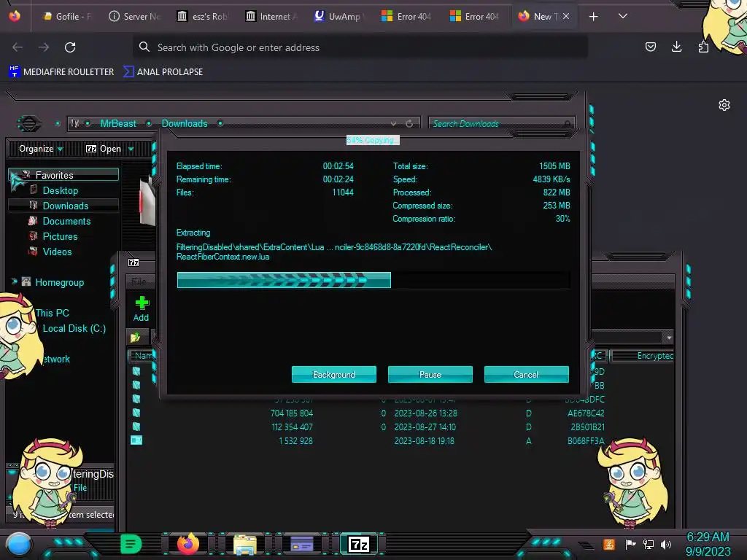Viewport: 747px width, 560px height.
Task: Click the Search Downloads field
Action: [501, 124]
